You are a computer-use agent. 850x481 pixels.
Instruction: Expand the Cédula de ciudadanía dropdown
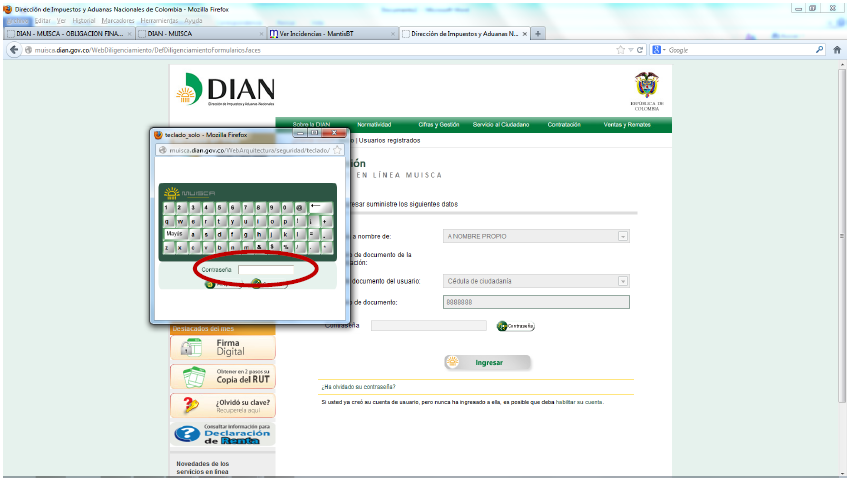pos(623,281)
